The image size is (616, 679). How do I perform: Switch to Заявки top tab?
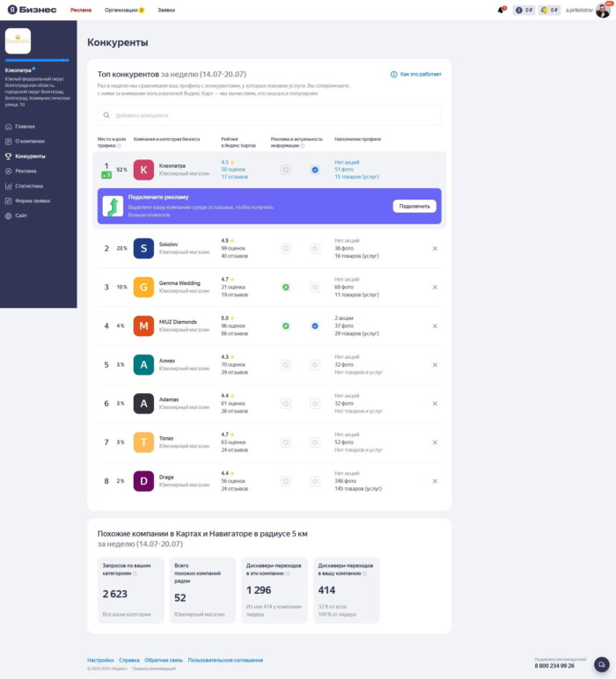[166, 10]
